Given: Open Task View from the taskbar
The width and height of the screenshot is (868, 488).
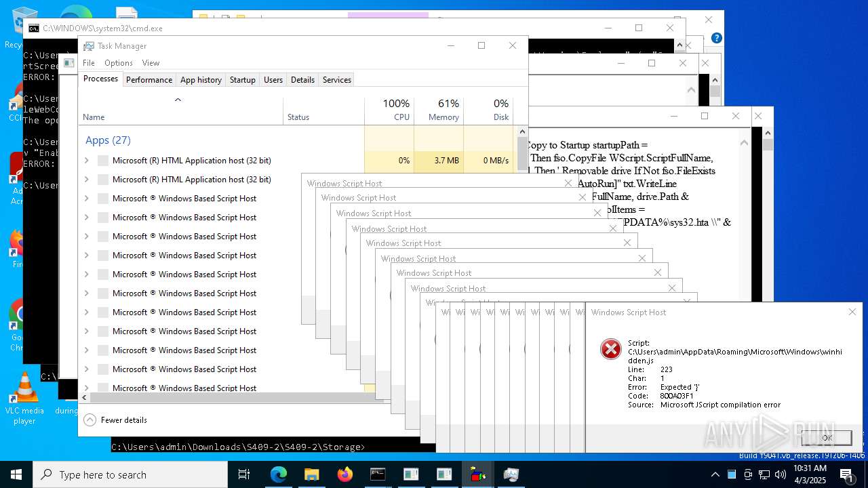Looking at the screenshot, I should pyautogui.click(x=244, y=474).
